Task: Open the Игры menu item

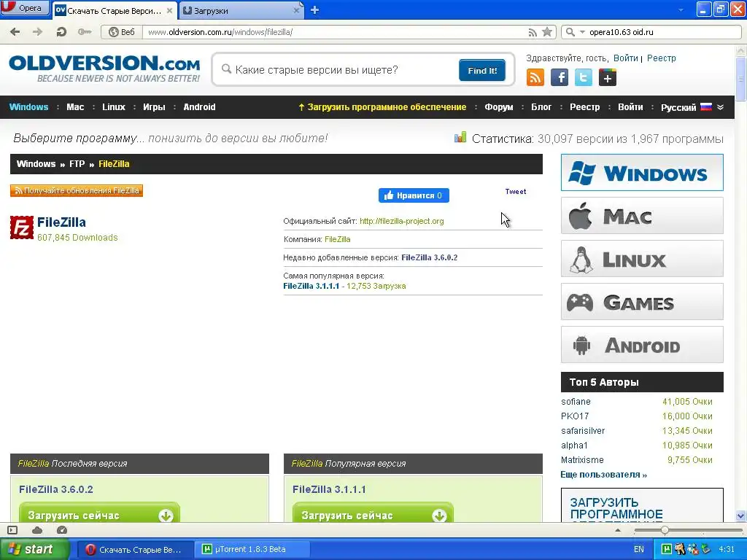Action: pos(154,106)
